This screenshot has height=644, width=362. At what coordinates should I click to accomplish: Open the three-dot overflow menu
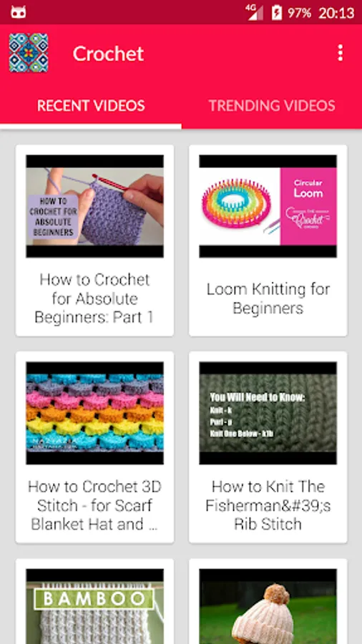coord(340,54)
